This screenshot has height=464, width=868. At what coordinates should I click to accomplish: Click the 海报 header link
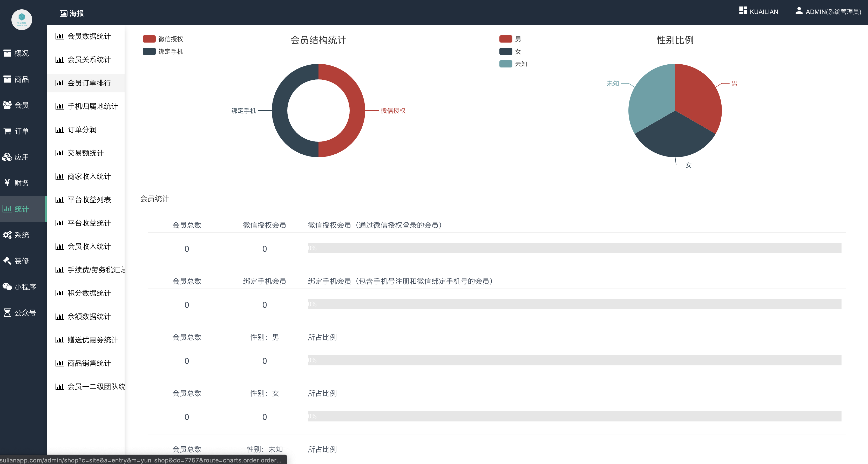pos(72,13)
